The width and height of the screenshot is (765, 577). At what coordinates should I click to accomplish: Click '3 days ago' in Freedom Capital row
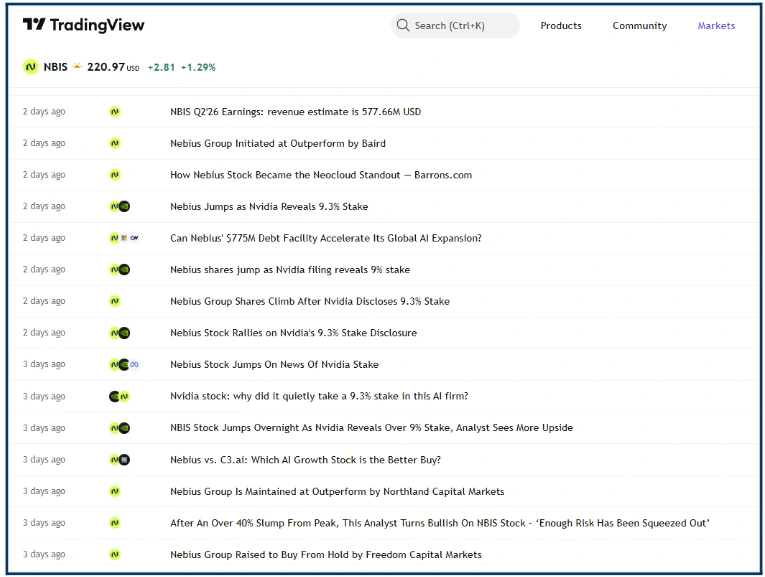pyautogui.click(x=44, y=555)
